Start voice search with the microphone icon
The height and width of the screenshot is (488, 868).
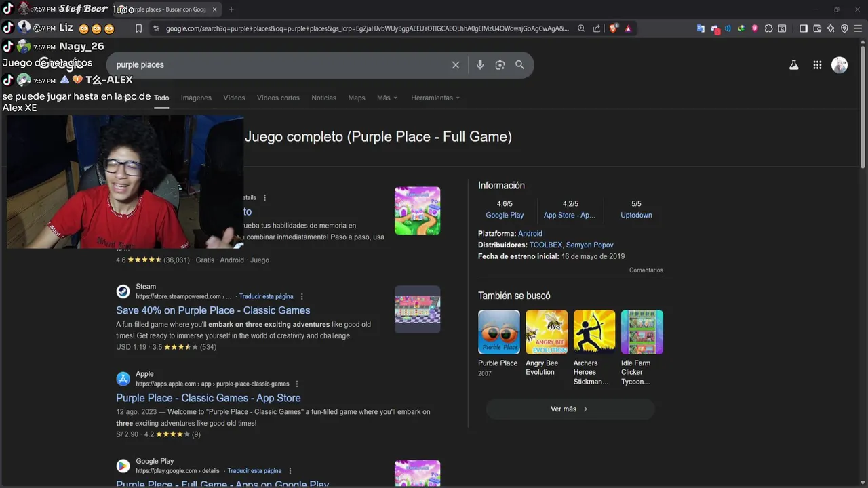pyautogui.click(x=480, y=65)
